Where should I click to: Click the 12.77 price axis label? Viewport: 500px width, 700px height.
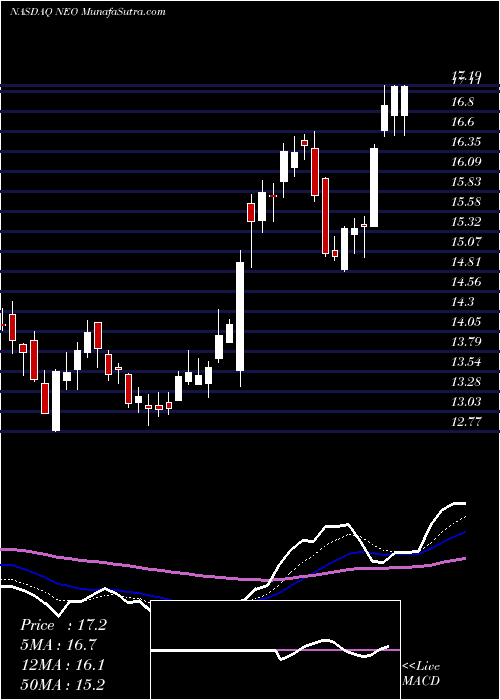466,422
